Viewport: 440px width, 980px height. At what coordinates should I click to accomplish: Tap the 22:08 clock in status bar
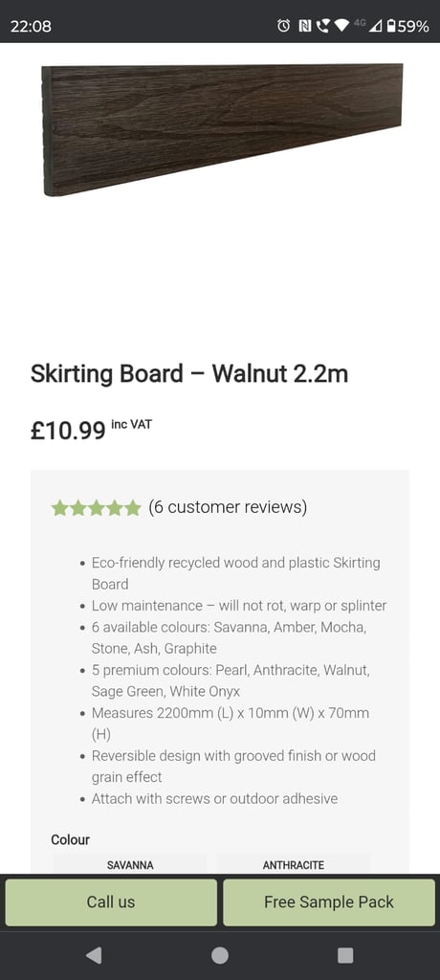tap(31, 26)
